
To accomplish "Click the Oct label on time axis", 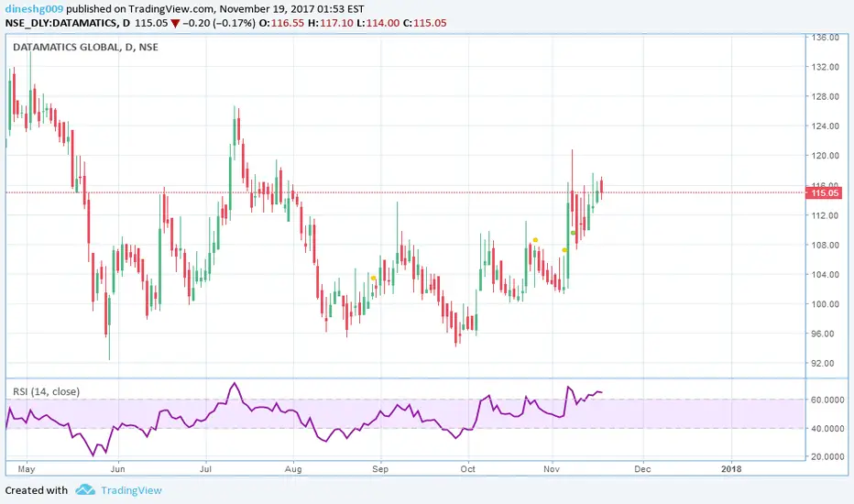I will click(468, 469).
